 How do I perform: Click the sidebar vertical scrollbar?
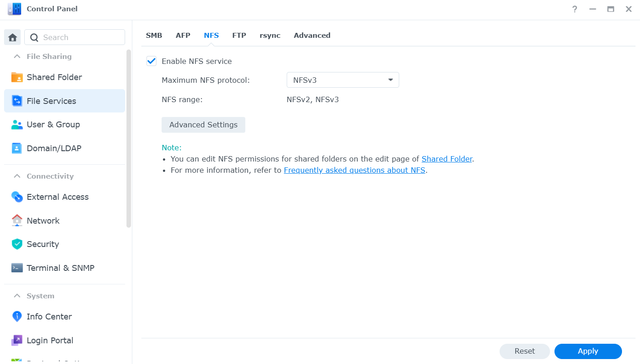tap(129, 139)
